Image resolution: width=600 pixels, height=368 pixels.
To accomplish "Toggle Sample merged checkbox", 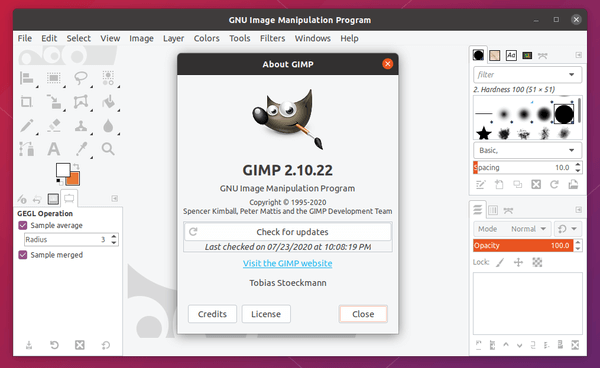I will (23, 255).
